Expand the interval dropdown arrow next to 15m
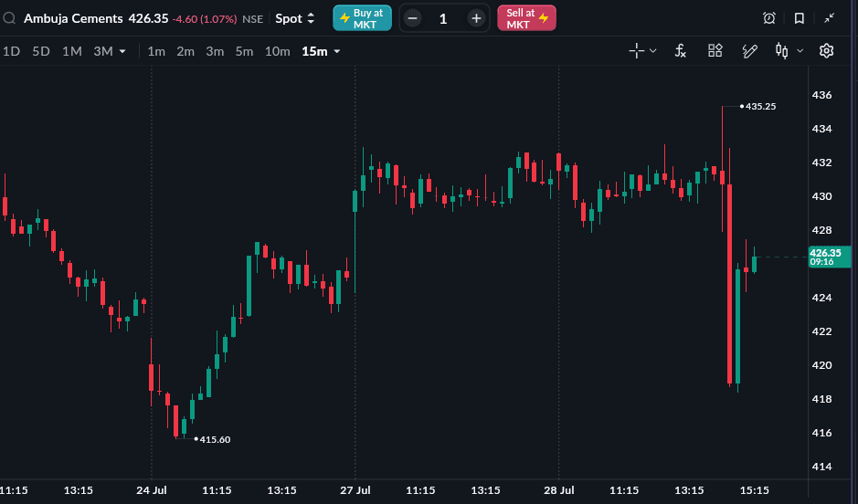Screen dimensions: 858x504 click(337, 51)
